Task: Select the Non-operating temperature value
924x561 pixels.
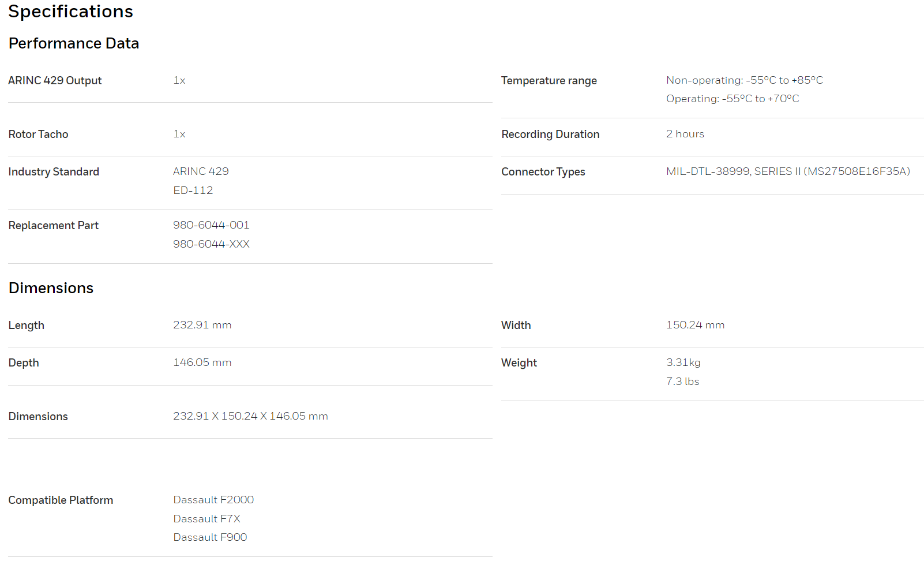Action: pos(745,80)
